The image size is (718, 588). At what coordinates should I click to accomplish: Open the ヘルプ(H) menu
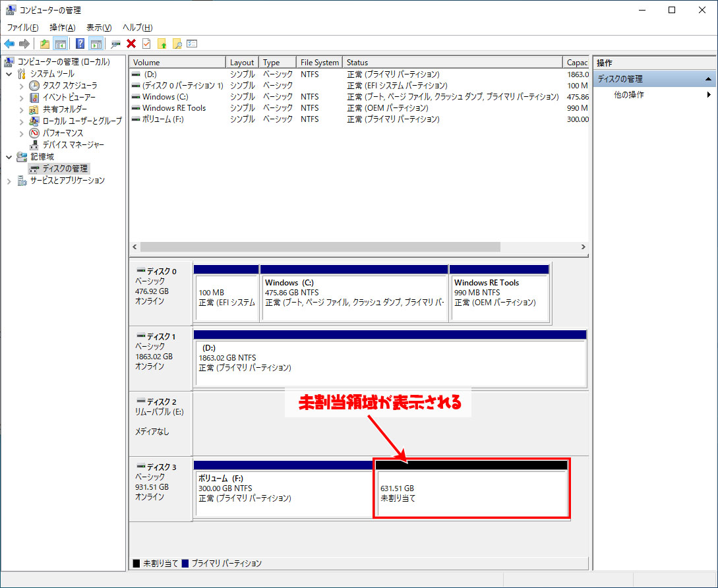pos(137,28)
